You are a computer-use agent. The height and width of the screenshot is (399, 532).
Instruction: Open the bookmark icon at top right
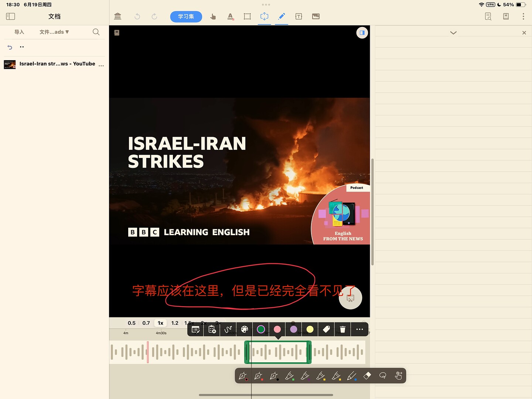[506, 16]
